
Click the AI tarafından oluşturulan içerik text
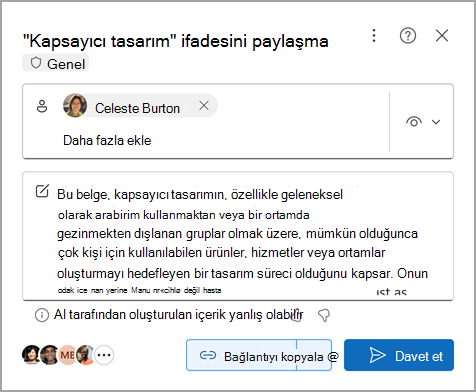tap(179, 315)
